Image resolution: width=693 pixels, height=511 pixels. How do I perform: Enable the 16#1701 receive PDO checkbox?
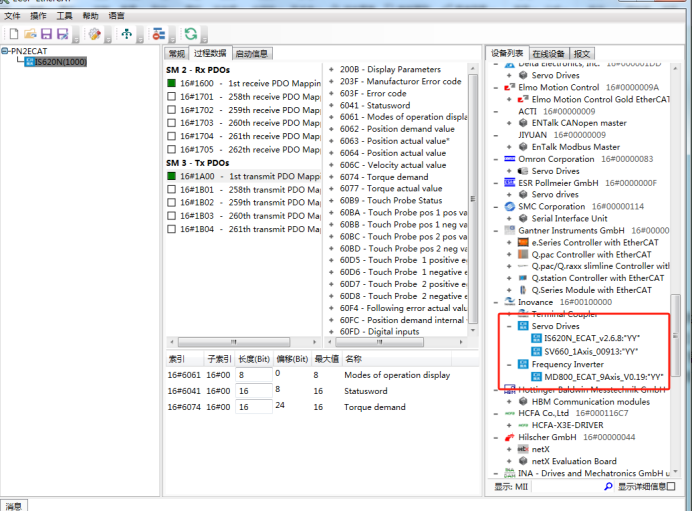pyautogui.click(x=171, y=96)
